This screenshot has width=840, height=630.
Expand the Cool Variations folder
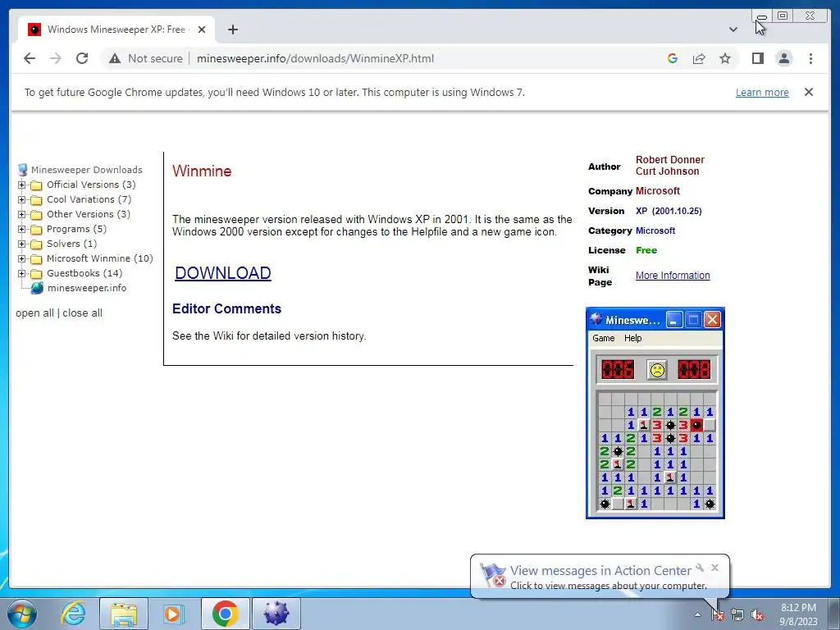(x=21, y=200)
